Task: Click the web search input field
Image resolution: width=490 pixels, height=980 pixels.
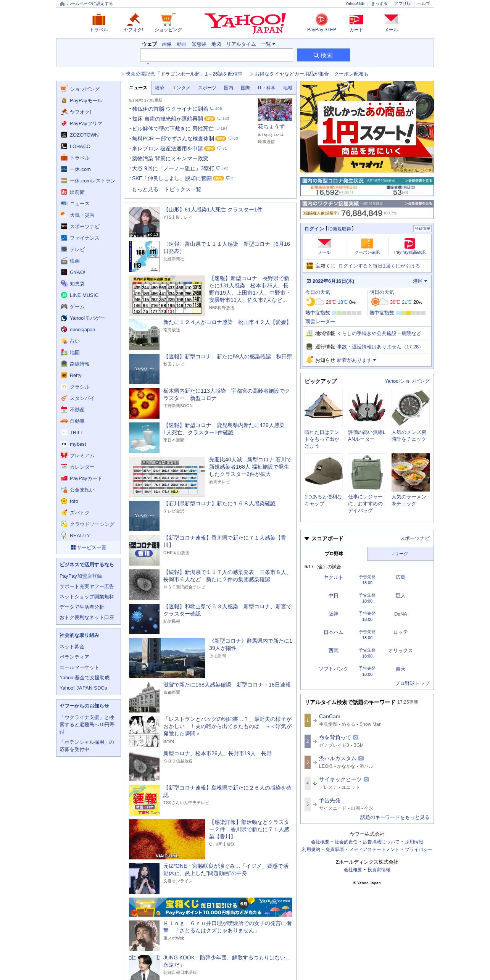Action: pos(216,55)
